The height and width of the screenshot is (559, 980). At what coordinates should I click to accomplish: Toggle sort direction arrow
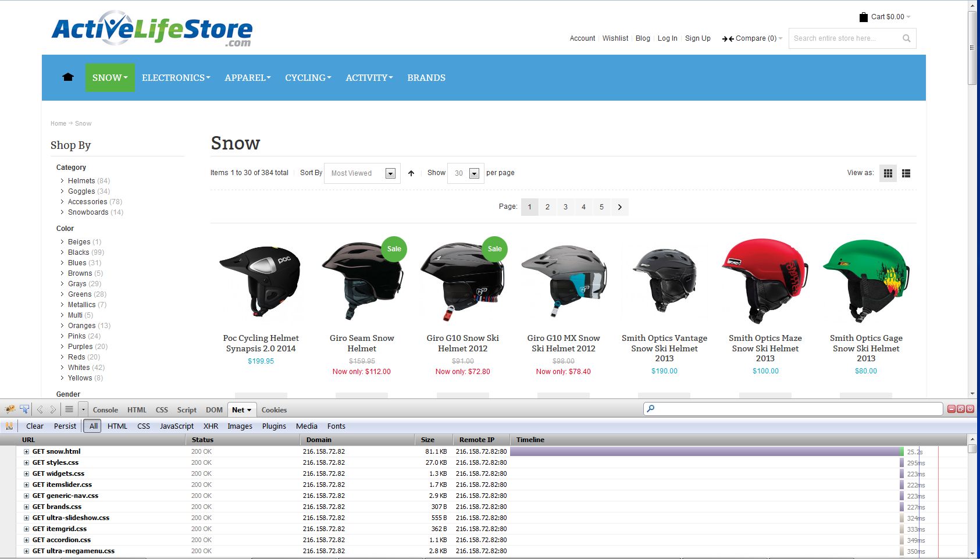point(411,173)
